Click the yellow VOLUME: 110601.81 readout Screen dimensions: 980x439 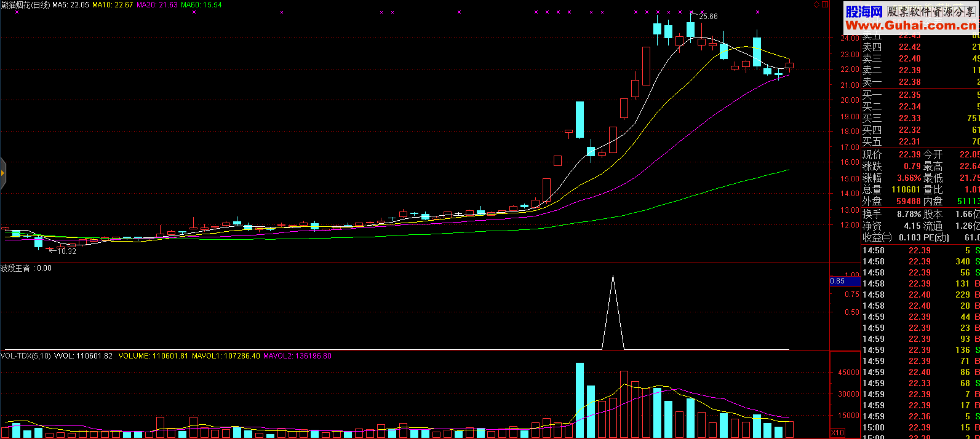click(153, 356)
